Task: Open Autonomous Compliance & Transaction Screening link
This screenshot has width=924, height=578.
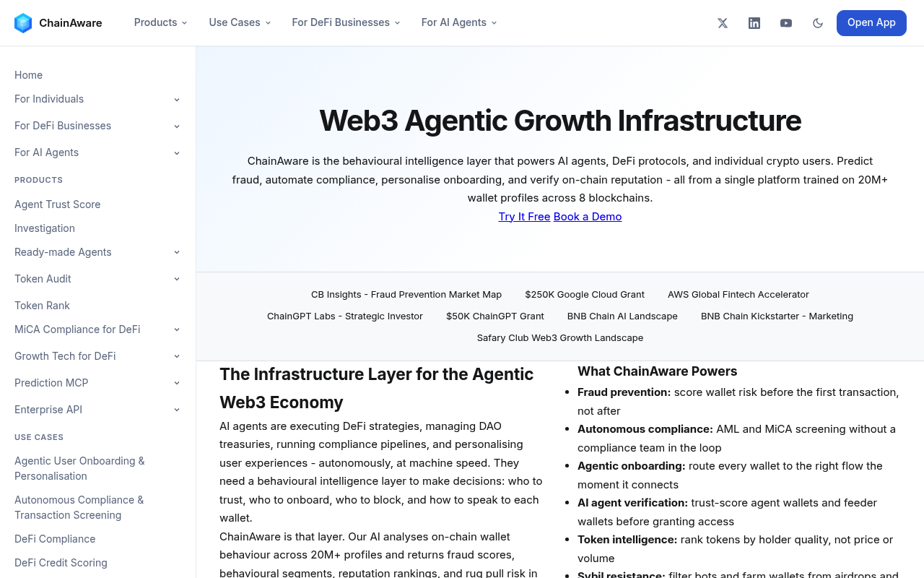Action: point(79,507)
